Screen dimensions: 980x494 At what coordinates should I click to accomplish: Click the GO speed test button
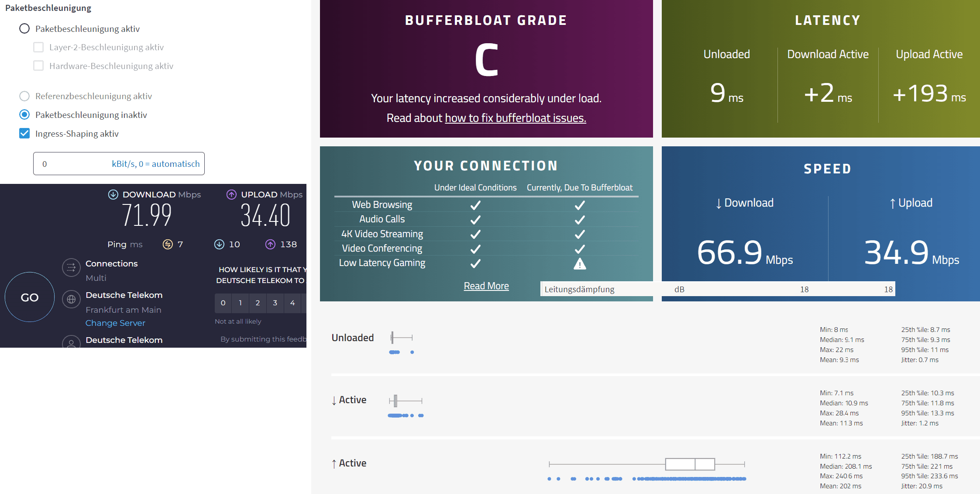click(29, 297)
